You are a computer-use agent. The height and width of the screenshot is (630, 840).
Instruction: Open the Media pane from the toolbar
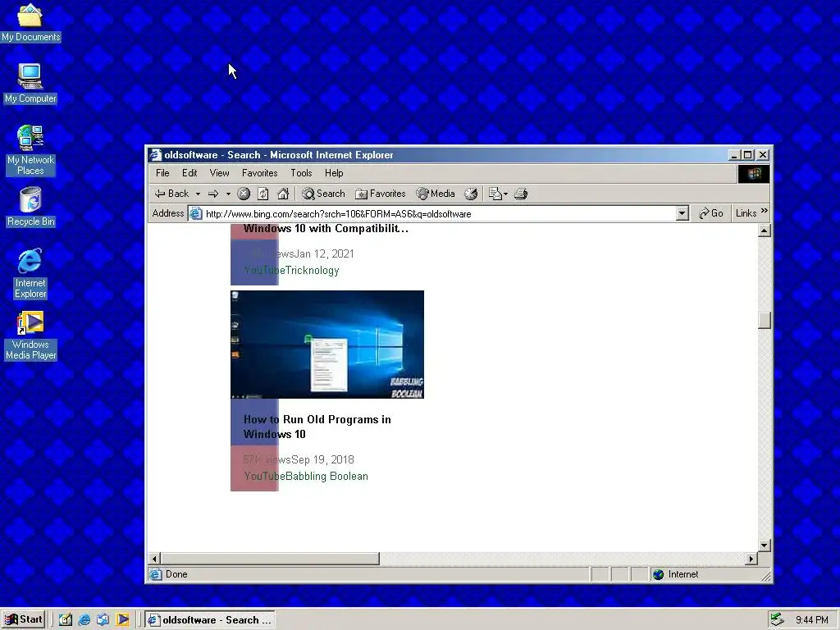coord(436,194)
